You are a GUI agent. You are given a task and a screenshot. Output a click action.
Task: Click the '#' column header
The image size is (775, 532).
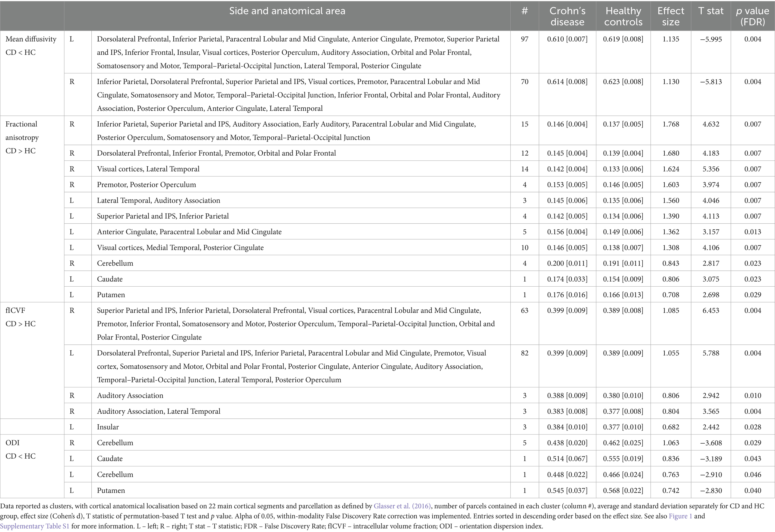525,11
